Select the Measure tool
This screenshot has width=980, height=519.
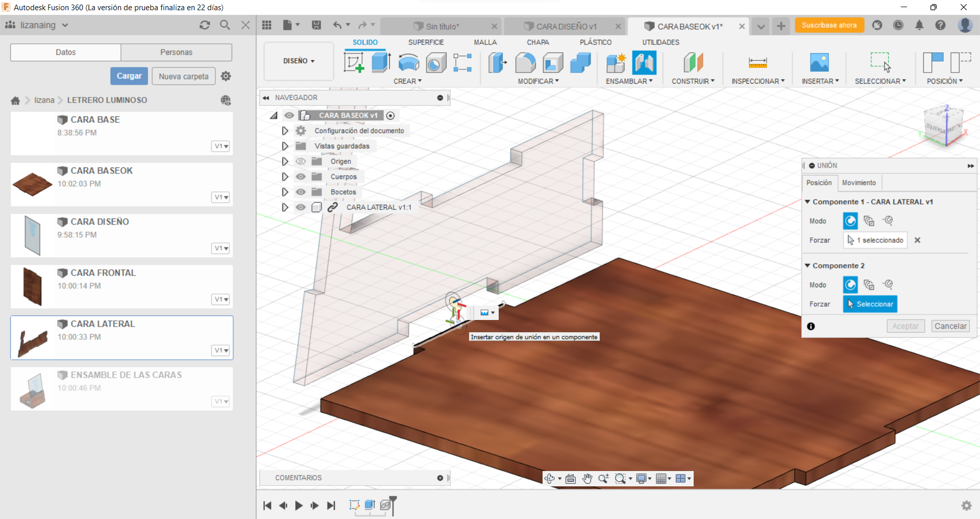point(758,63)
